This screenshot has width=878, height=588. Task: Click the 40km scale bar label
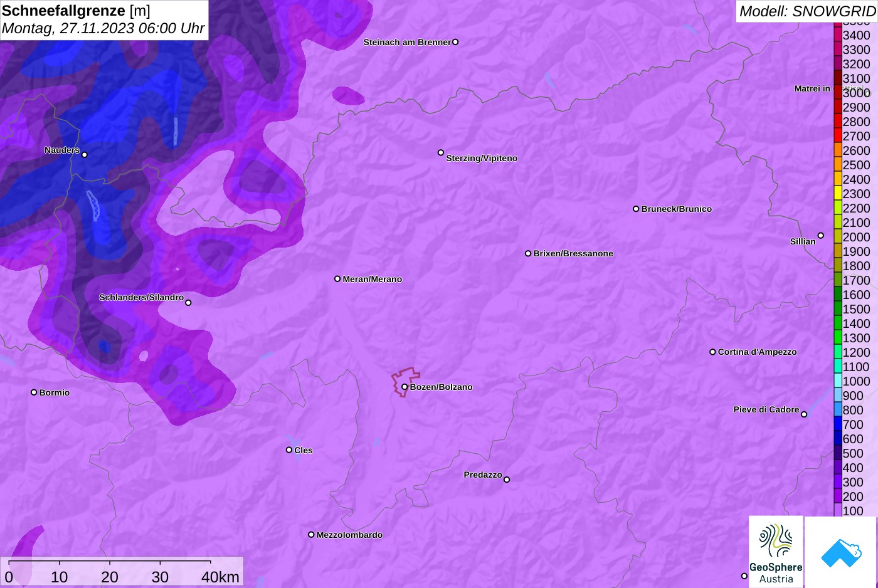pos(220,577)
